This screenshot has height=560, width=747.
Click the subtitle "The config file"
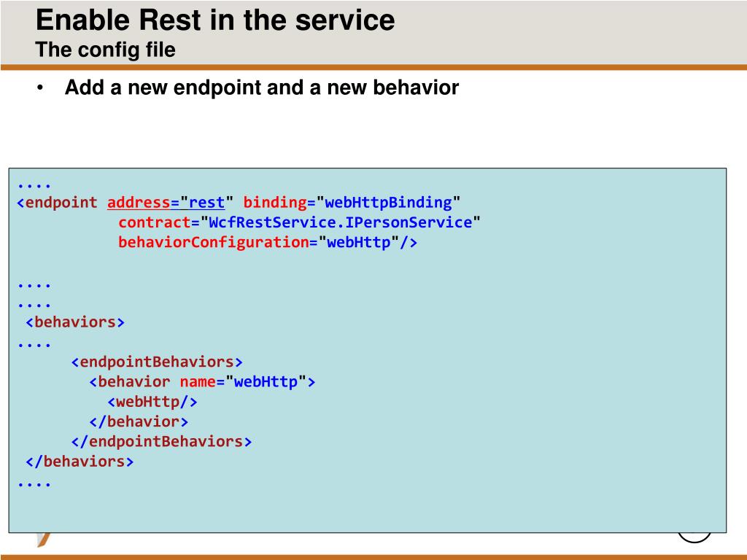coord(105,50)
